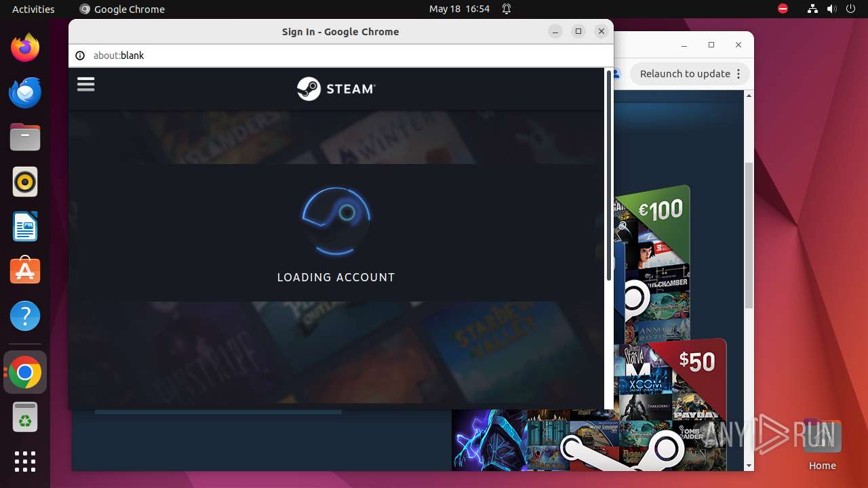
Task: Open the Help icon in dock
Action: (25, 316)
